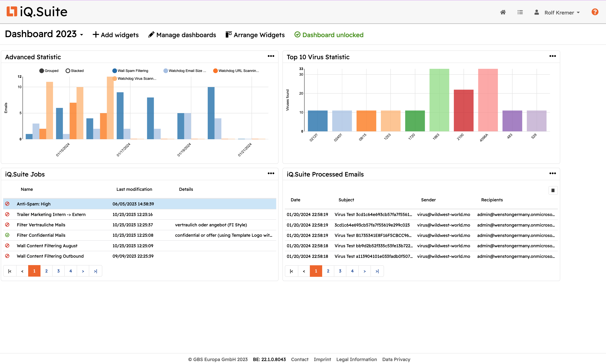The image size is (606, 364).
Task: Select Wall Content Filtering Outbound job name
Action: [50, 256]
